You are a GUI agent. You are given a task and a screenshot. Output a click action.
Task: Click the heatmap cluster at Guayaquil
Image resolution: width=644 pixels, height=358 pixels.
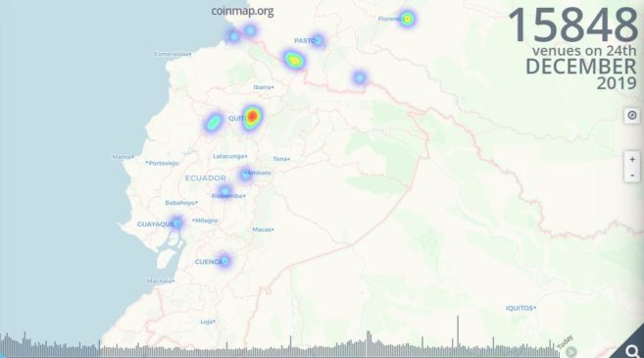click(x=176, y=223)
